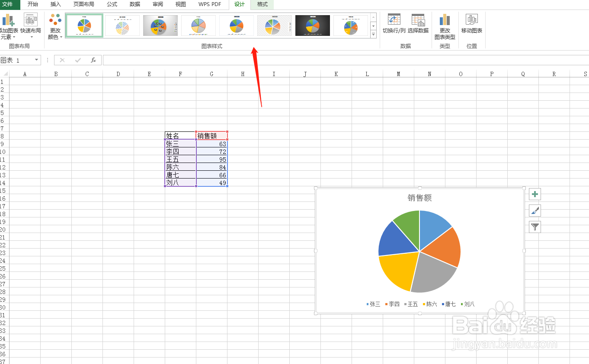Select the dark black background chart style
The width and height of the screenshot is (589, 364).
click(x=313, y=26)
